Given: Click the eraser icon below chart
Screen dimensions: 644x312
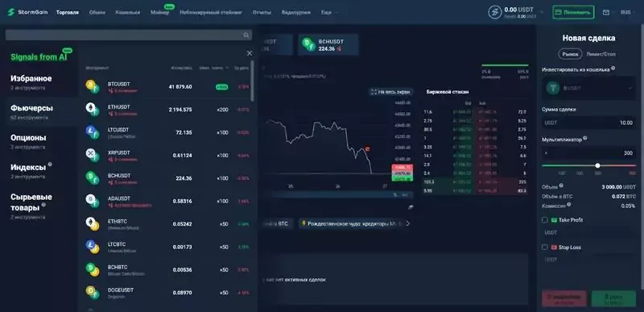Looking at the screenshot, I should pyautogui.click(x=411, y=207).
